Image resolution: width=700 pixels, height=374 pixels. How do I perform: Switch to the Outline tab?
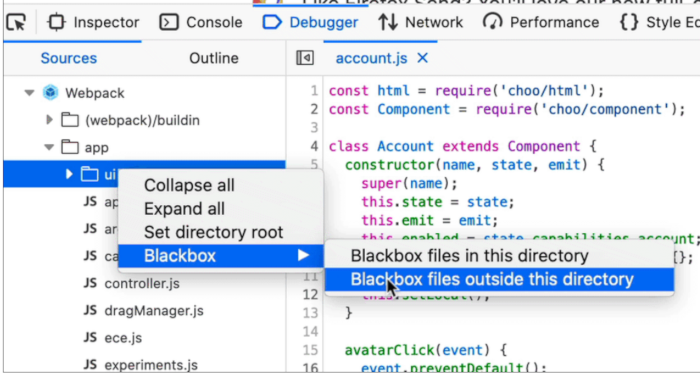213,58
